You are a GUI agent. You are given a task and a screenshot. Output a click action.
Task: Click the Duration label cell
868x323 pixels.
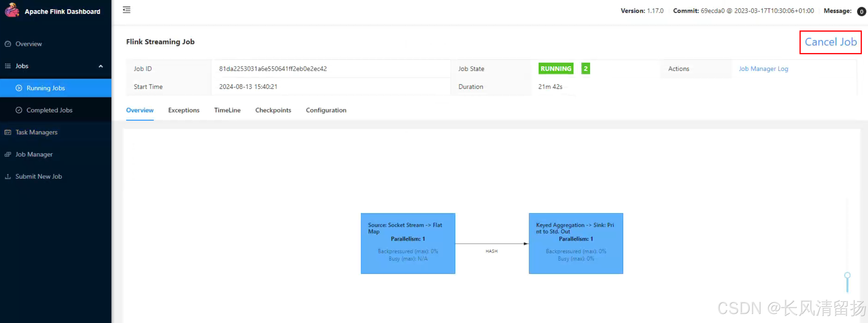tap(491, 87)
